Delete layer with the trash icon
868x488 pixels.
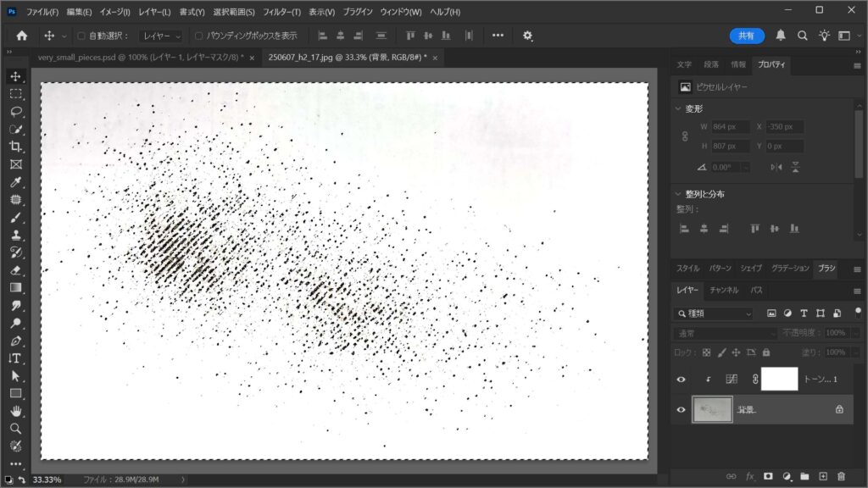click(x=842, y=476)
